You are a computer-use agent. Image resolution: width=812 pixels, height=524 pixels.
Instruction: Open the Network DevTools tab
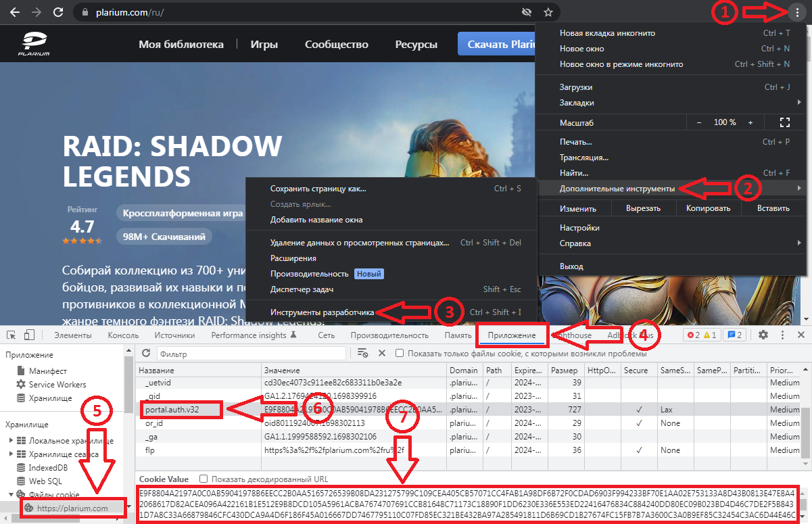click(x=327, y=335)
